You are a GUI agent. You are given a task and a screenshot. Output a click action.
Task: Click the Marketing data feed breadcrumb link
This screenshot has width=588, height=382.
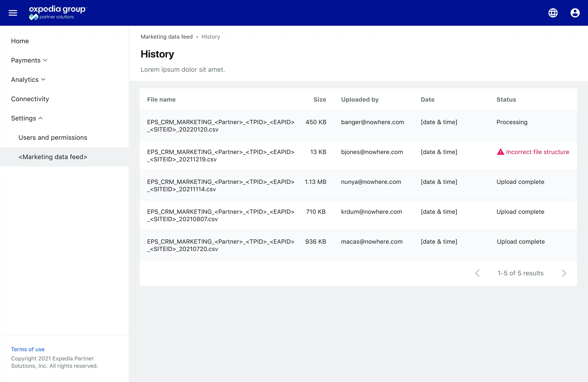[x=167, y=37]
